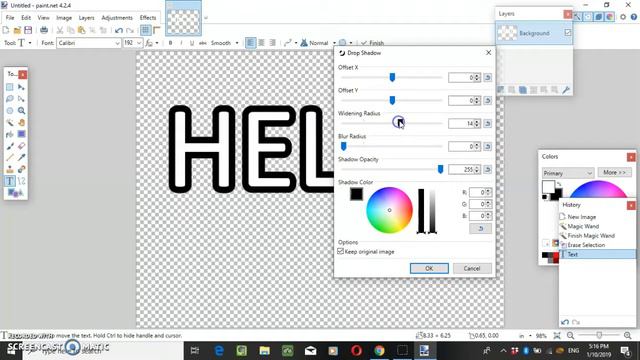The width and height of the screenshot is (640, 360).
Task: Open the Adjustments menu
Action: tap(117, 18)
